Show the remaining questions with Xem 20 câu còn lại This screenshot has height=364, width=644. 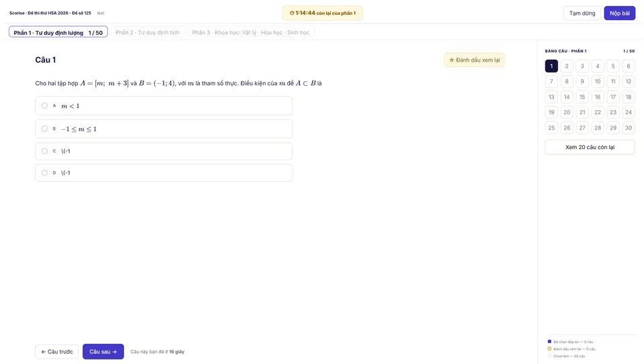(x=590, y=147)
